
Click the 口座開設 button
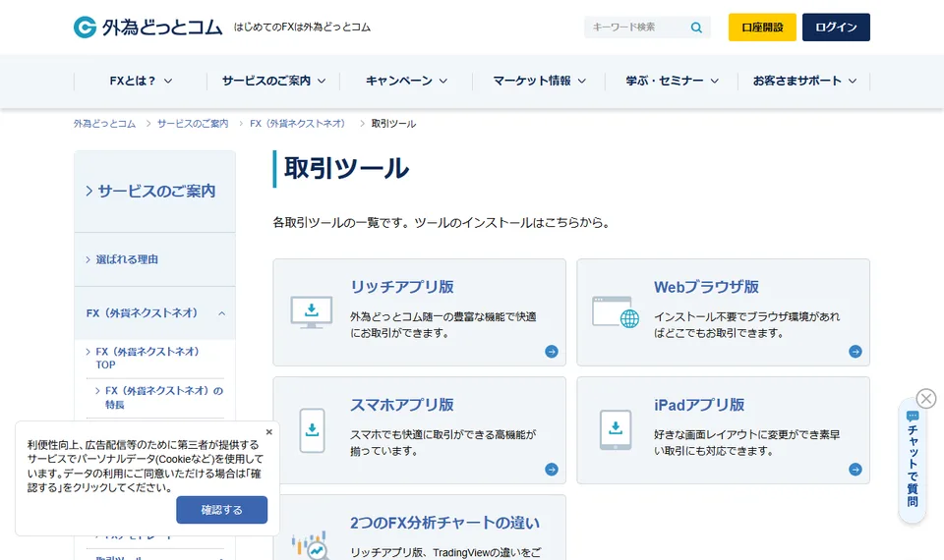[762, 28]
